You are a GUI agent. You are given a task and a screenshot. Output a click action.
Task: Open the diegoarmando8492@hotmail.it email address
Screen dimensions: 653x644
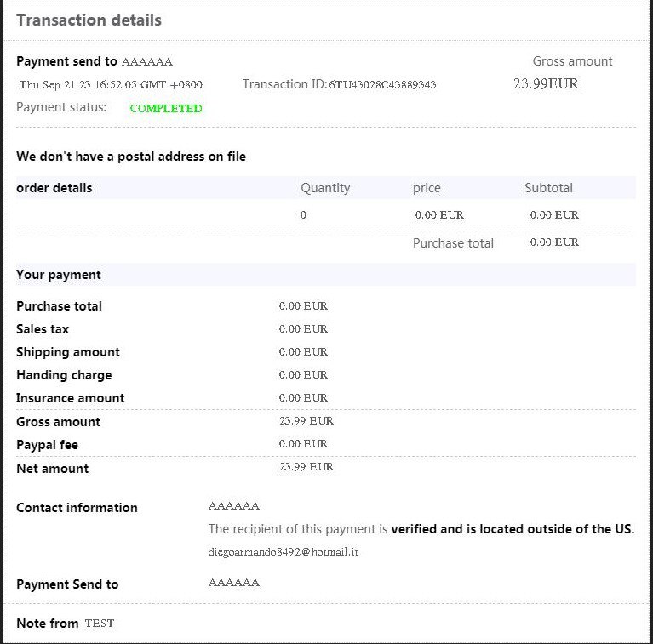284,551
